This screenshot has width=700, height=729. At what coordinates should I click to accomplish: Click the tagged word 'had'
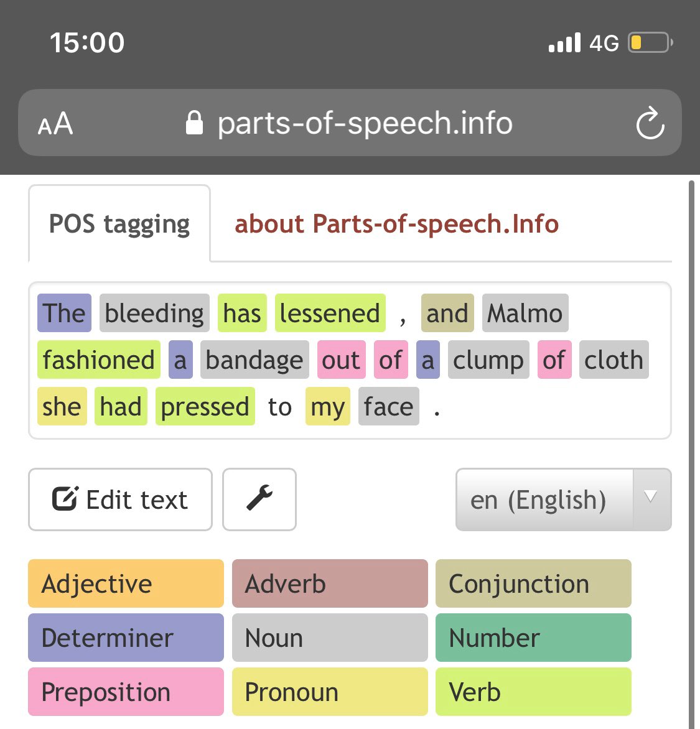pos(121,406)
